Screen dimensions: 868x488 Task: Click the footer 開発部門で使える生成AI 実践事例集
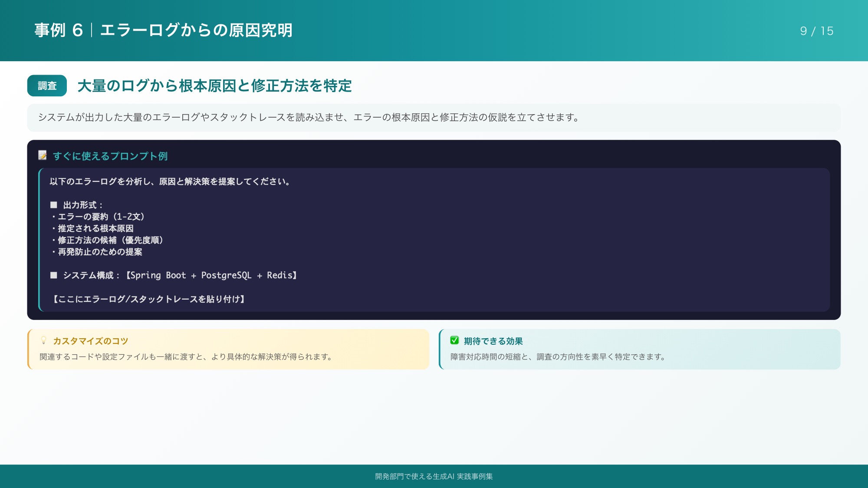point(434,476)
